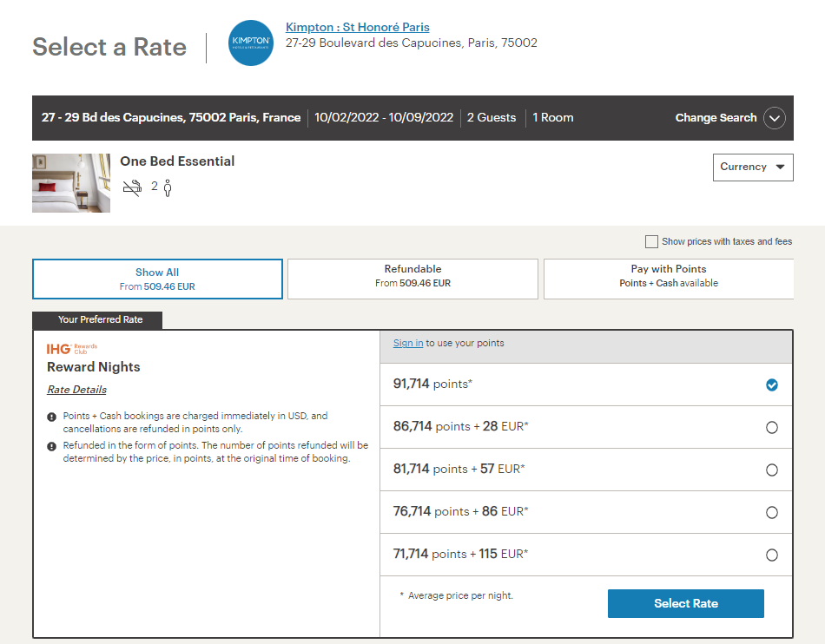Pick 71,714 points + 115 EUR option
This screenshot has width=825, height=644.
pyautogui.click(x=771, y=555)
